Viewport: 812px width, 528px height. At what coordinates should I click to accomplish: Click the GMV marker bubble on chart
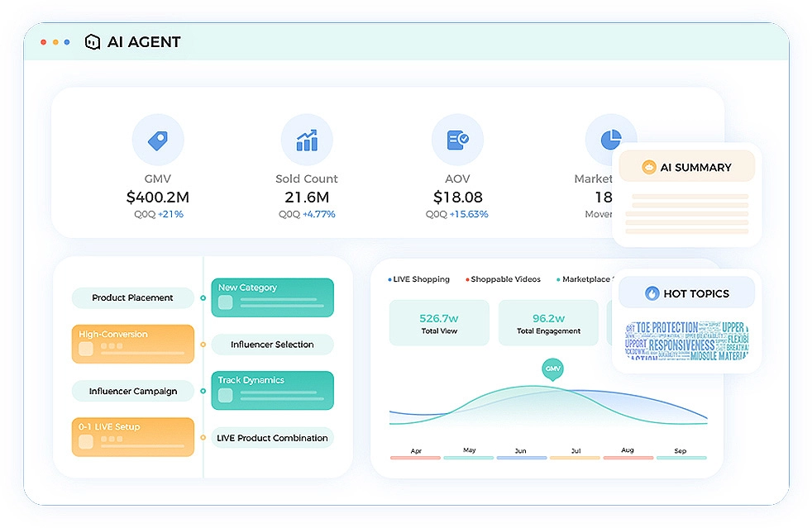[x=552, y=369]
